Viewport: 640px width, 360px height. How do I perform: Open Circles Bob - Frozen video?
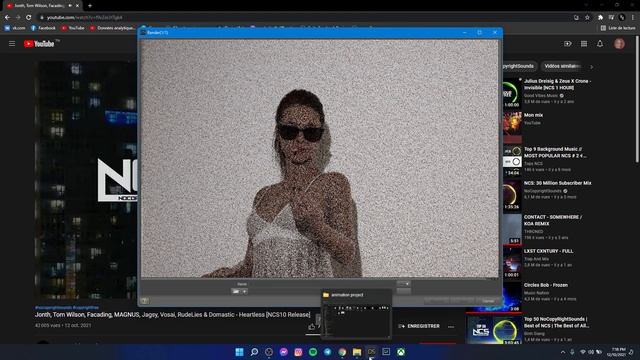click(x=546, y=285)
